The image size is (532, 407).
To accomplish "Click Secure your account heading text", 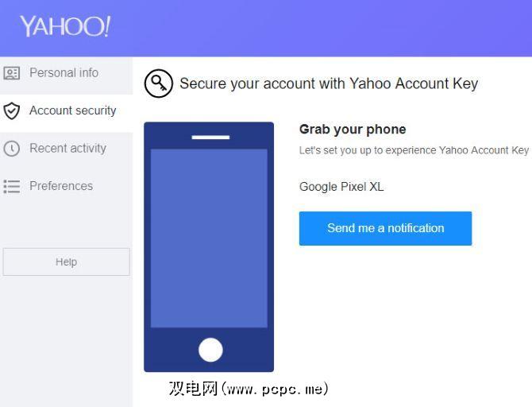I will coord(329,83).
